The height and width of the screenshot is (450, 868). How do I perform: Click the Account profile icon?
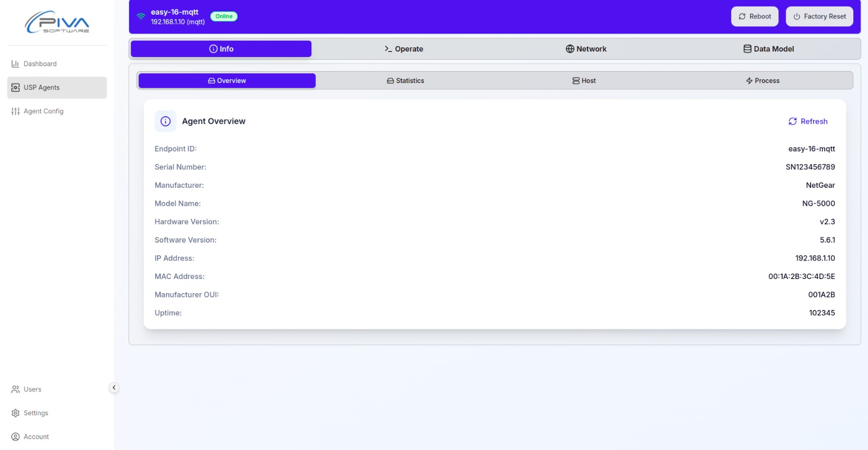[15, 437]
